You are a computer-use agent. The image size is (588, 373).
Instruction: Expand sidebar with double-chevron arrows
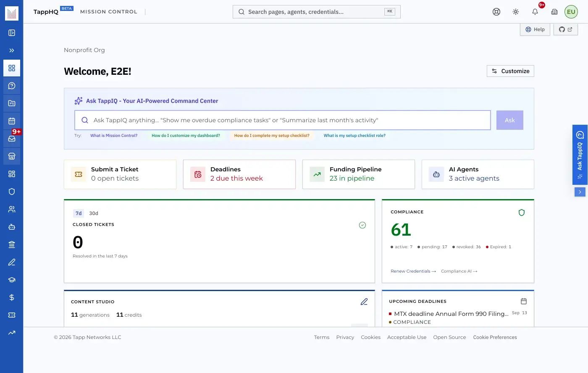[x=12, y=50]
